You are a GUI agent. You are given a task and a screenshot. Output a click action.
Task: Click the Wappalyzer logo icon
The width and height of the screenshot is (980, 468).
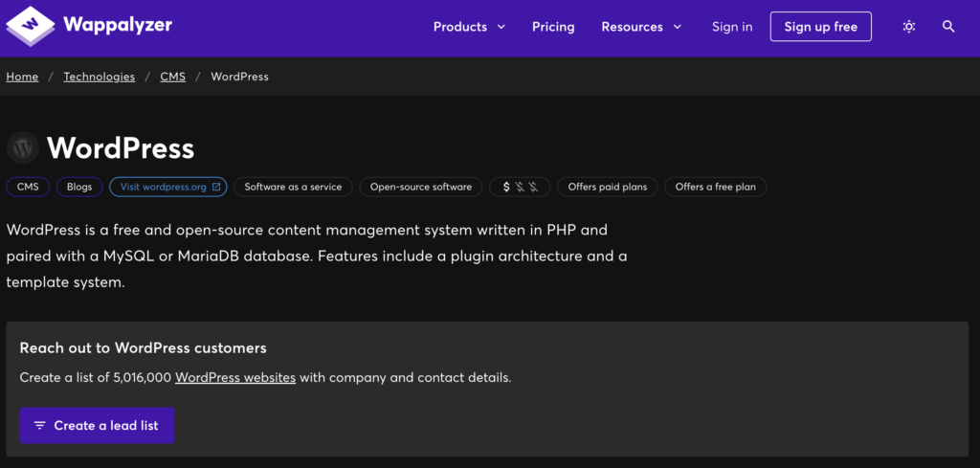click(31, 26)
